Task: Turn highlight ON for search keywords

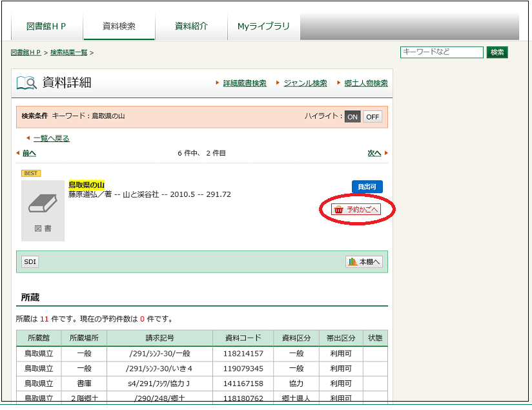Action: point(352,116)
